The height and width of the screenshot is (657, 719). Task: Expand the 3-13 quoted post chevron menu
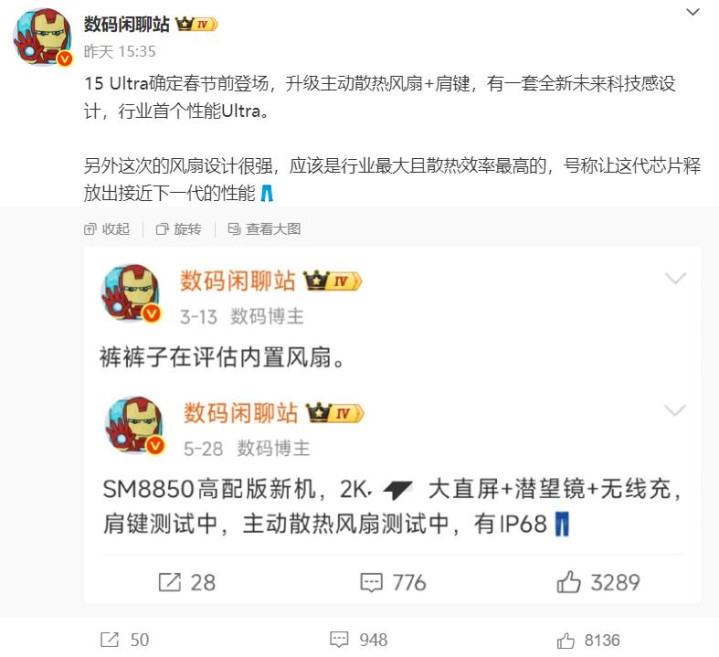click(x=675, y=278)
